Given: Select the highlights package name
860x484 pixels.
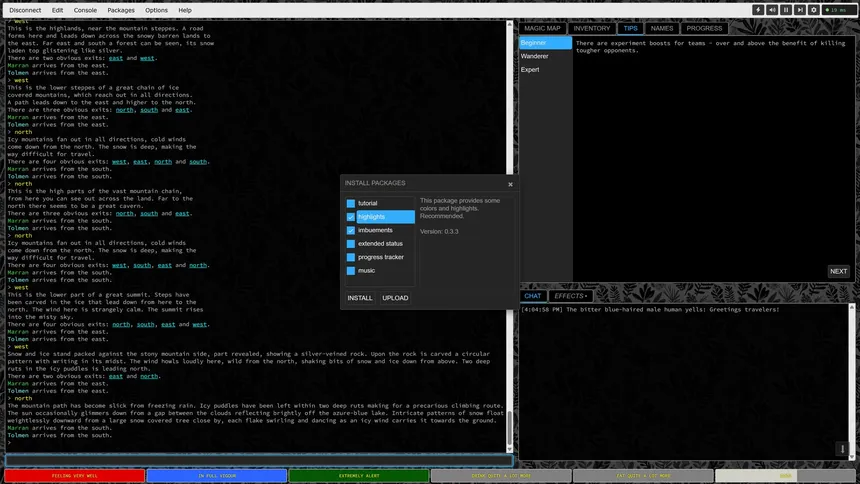Looking at the screenshot, I should (386, 217).
